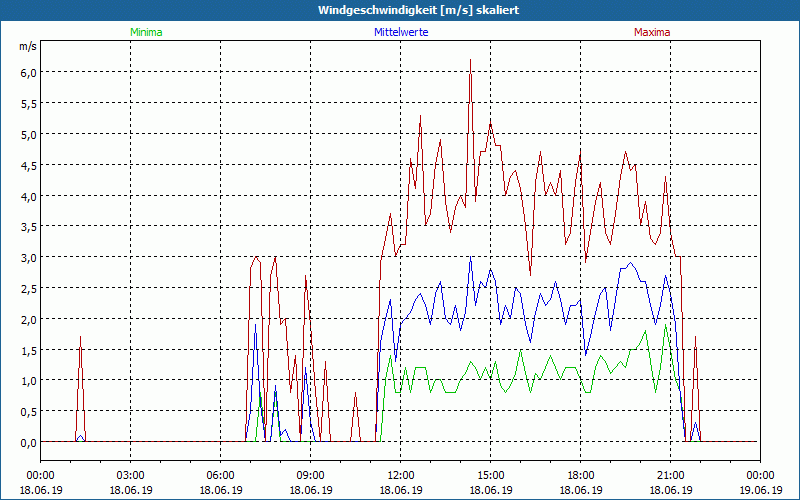The height and width of the screenshot is (500, 800).
Task: Click the 0,0 y-axis value
Action: point(29,442)
